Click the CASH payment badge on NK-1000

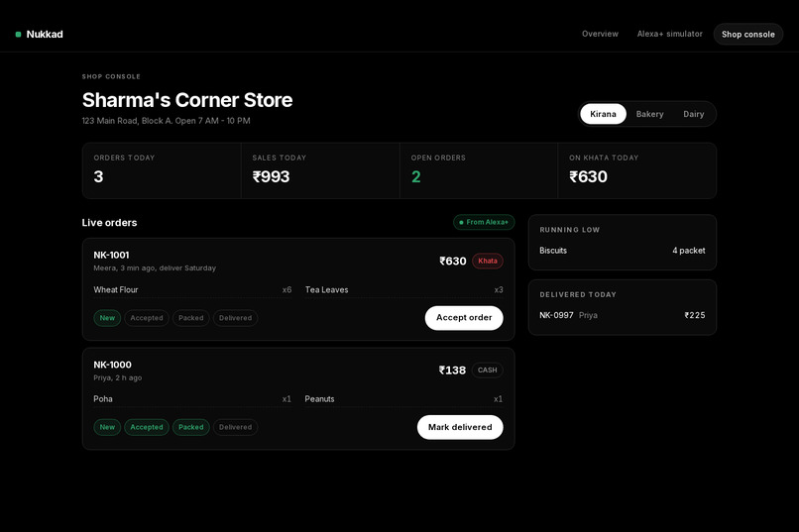[487, 371]
